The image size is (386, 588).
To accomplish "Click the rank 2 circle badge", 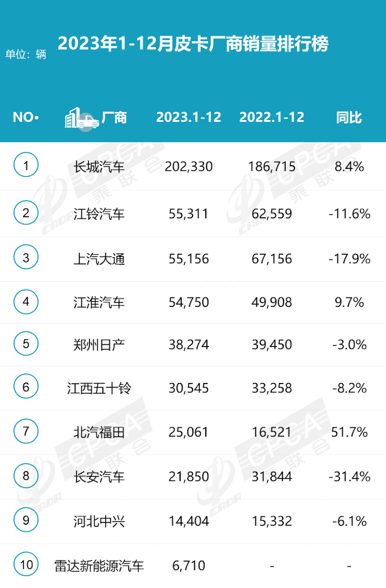I will (x=26, y=212).
